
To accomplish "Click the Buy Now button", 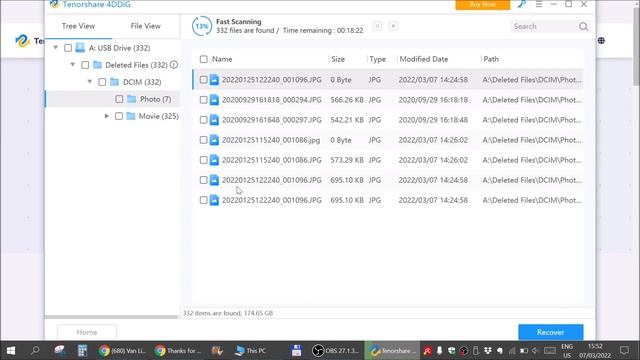I will (482, 4).
